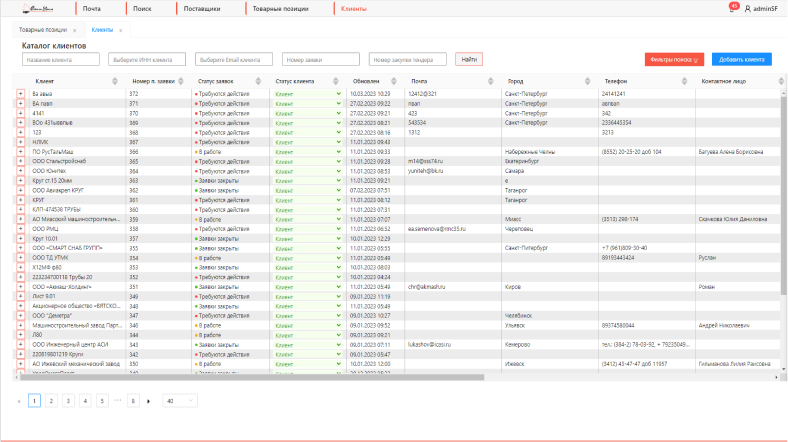Viewport: 788px width, 442px height.
Task: Expand the row for АО Ижевский механический завод
Action: coord(21,364)
